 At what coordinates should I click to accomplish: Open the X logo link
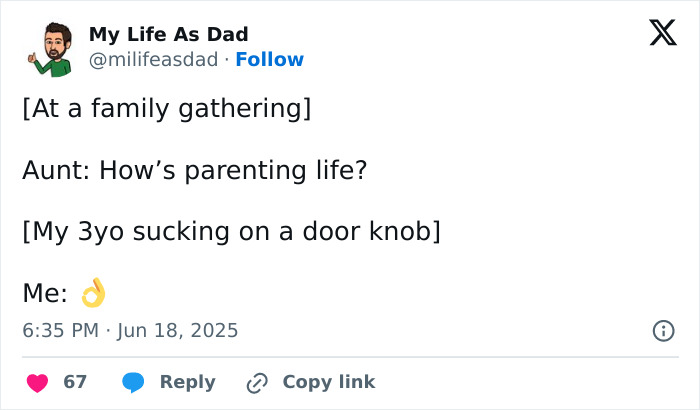662,35
